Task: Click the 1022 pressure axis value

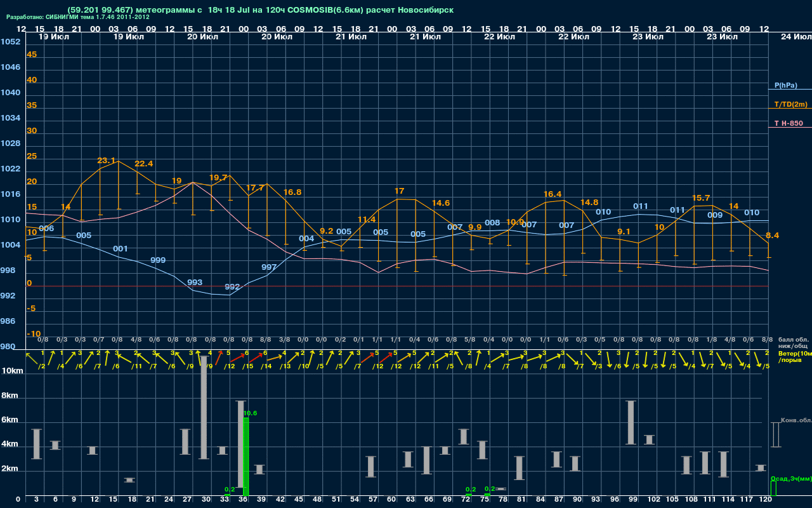Action: coord(10,169)
